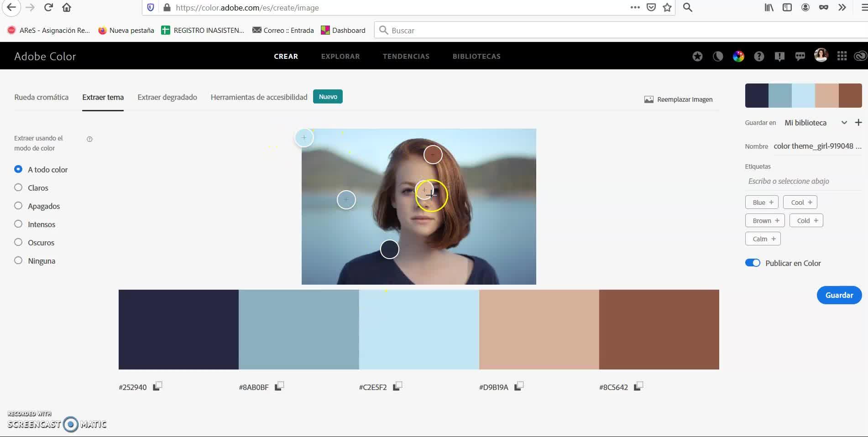
Task: Switch to the Extraer degradado tab
Action: pos(167,97)
